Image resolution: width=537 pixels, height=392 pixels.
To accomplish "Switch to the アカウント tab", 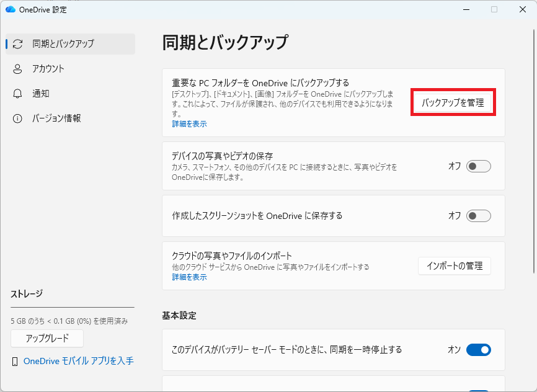I will tap(48, 69).
